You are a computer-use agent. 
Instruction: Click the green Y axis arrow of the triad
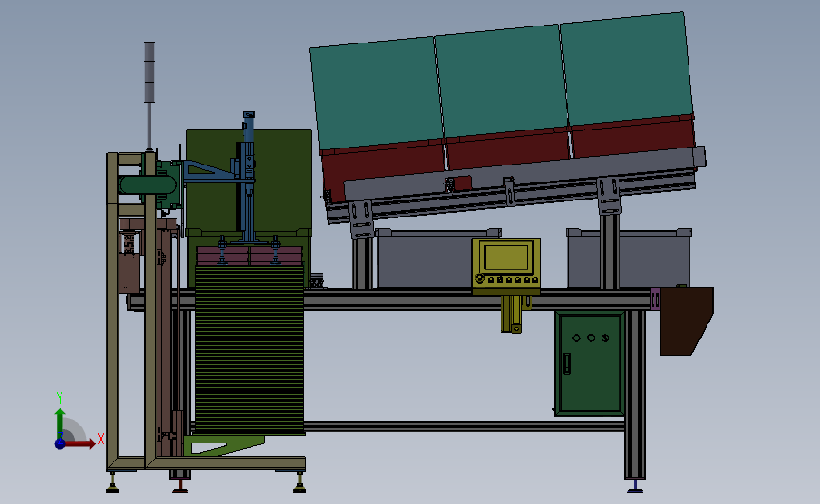click(x=61, y=424)
